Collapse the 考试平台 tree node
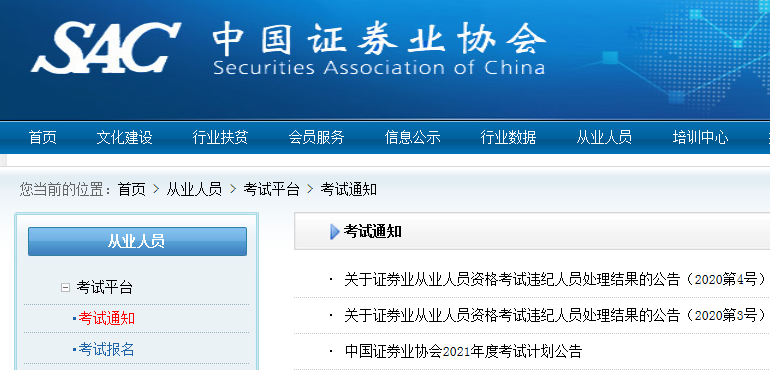 point(65,287)
